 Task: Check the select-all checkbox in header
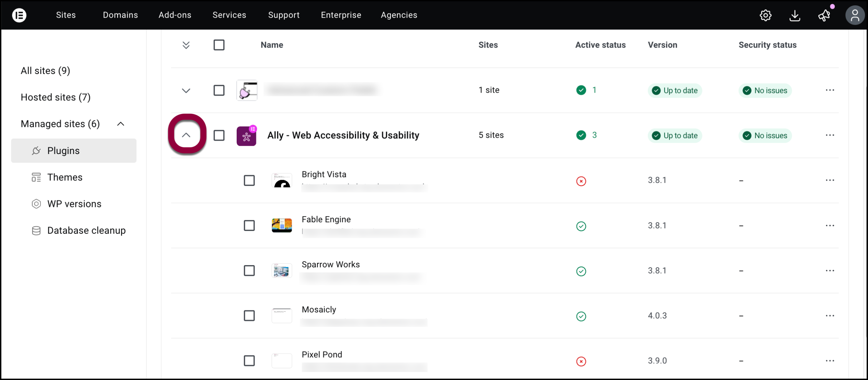pos(219,45)
